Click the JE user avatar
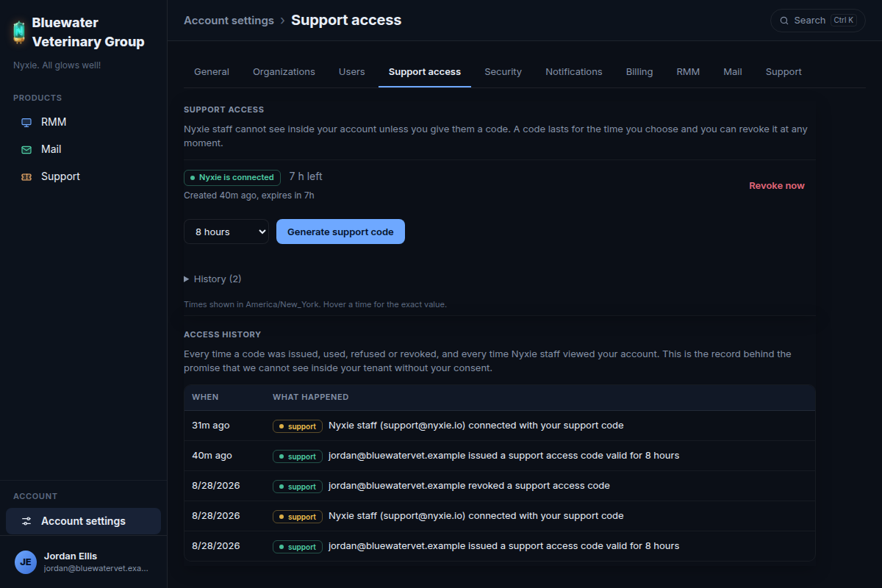 [x=26, y=562]
